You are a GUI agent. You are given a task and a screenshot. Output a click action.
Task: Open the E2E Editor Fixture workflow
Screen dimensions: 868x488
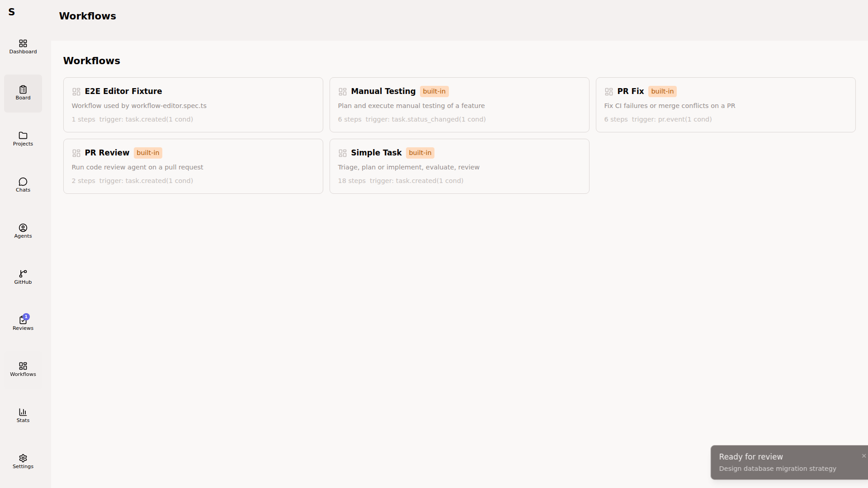click(x=193, y=104)
